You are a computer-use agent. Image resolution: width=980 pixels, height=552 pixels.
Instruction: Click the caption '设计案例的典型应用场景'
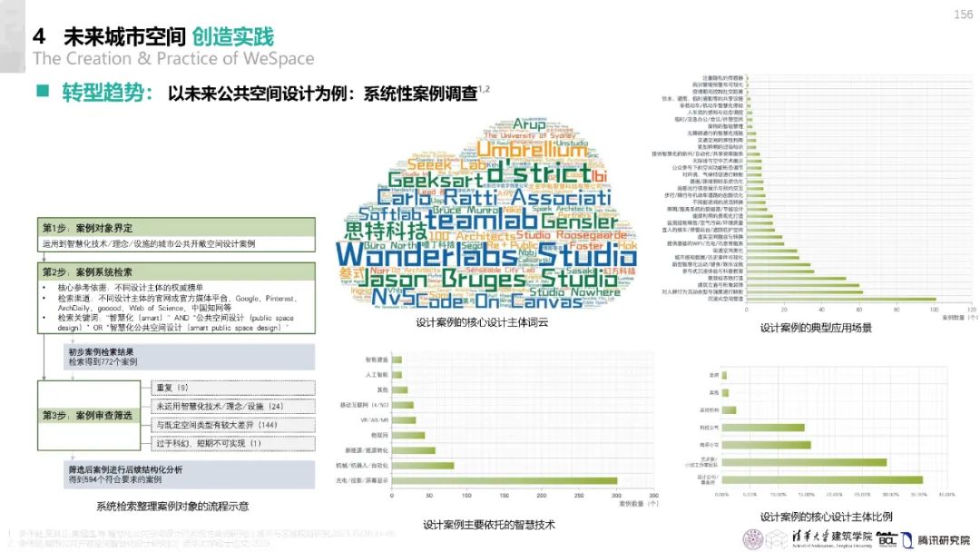[816, 328]
